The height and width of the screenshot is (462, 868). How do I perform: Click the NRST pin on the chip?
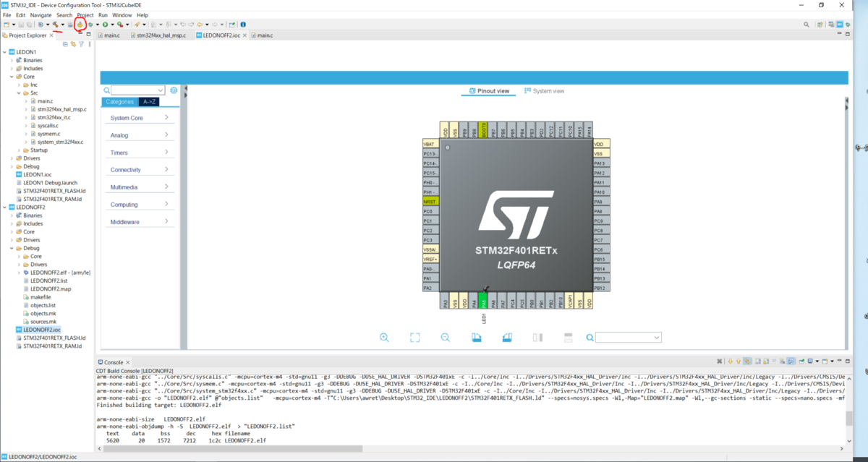pyautogui.click(x=430, y=202)
